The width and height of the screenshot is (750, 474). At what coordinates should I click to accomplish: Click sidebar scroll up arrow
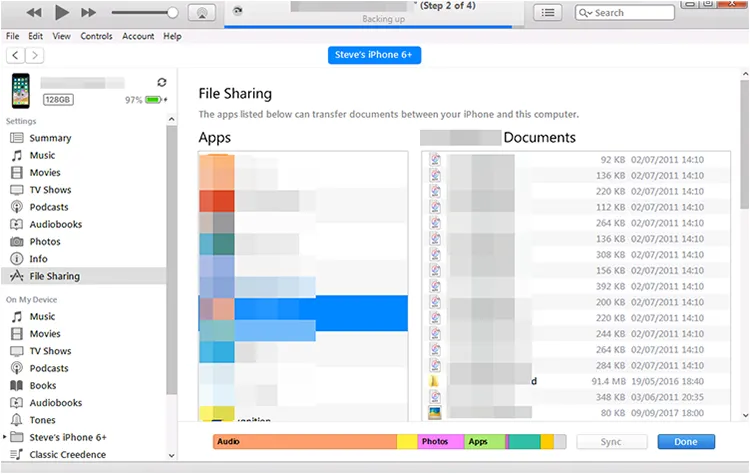[172, 119]
